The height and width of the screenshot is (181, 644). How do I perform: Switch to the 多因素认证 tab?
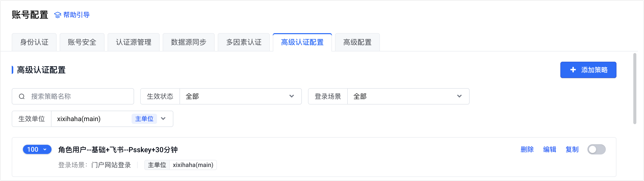tap(244, 42)
